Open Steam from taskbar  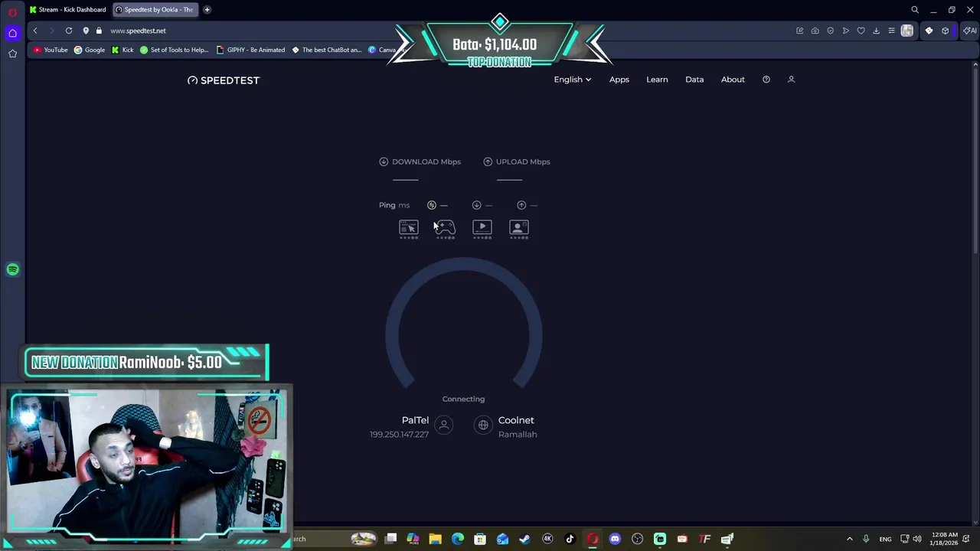click(x=524, y=539)
